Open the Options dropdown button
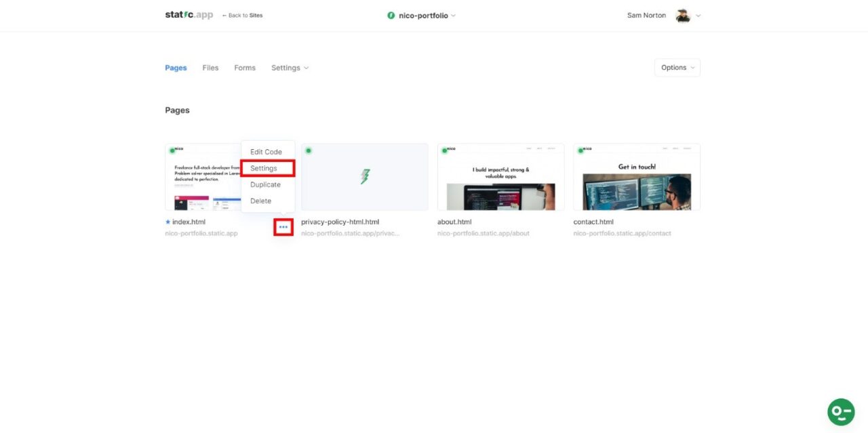This screenshot has width=868, height=433. tap(677, 68)
